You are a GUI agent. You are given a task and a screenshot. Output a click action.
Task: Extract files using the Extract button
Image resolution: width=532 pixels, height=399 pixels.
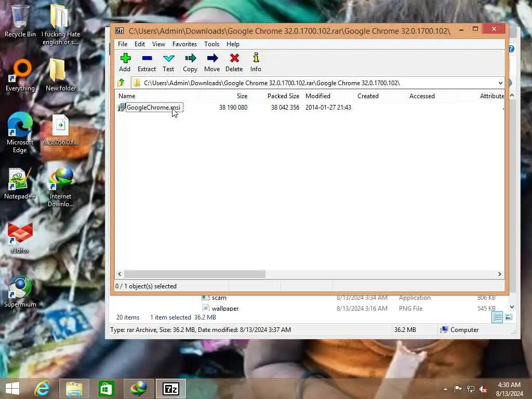click(x=147, y=62)
